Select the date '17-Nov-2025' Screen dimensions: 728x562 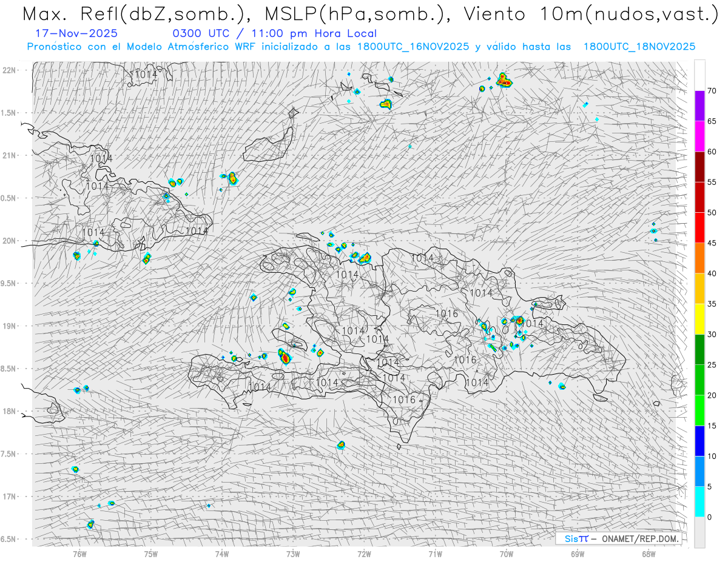76,33
